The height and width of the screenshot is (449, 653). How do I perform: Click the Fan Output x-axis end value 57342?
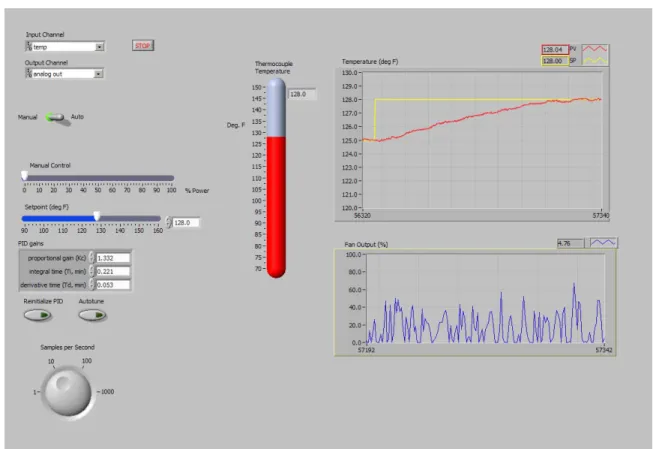click(604, 350)
